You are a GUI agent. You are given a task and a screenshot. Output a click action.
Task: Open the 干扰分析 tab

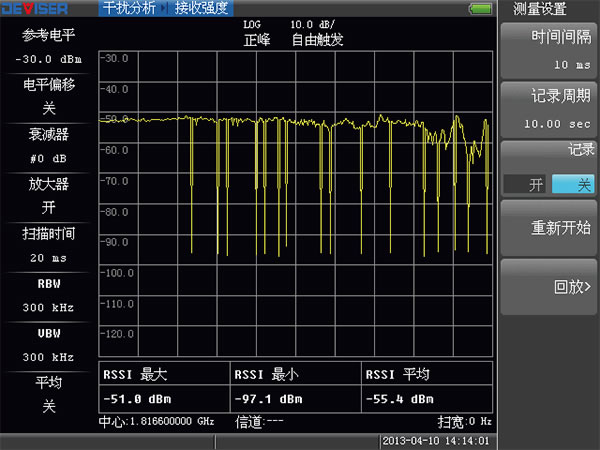point(130,9)
